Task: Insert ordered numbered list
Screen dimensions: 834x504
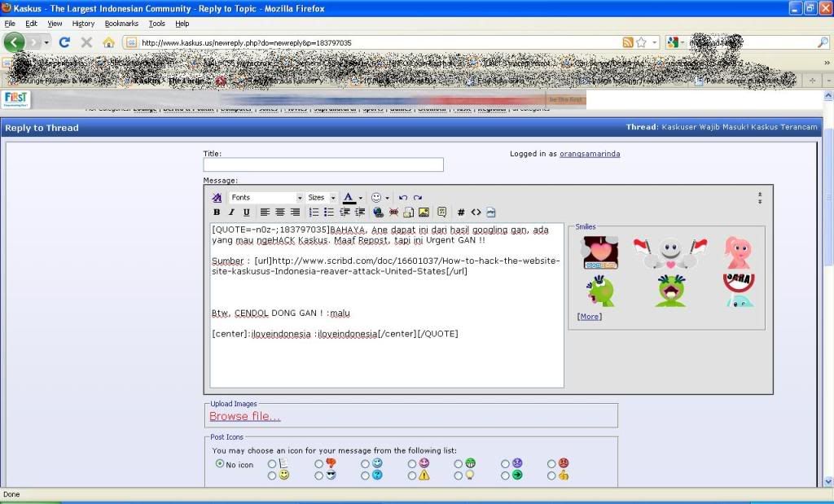Action: tap(314, 213)
